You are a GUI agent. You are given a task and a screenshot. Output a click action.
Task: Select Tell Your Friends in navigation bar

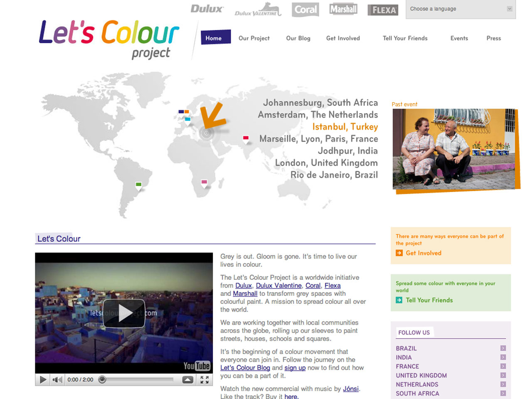405,38
